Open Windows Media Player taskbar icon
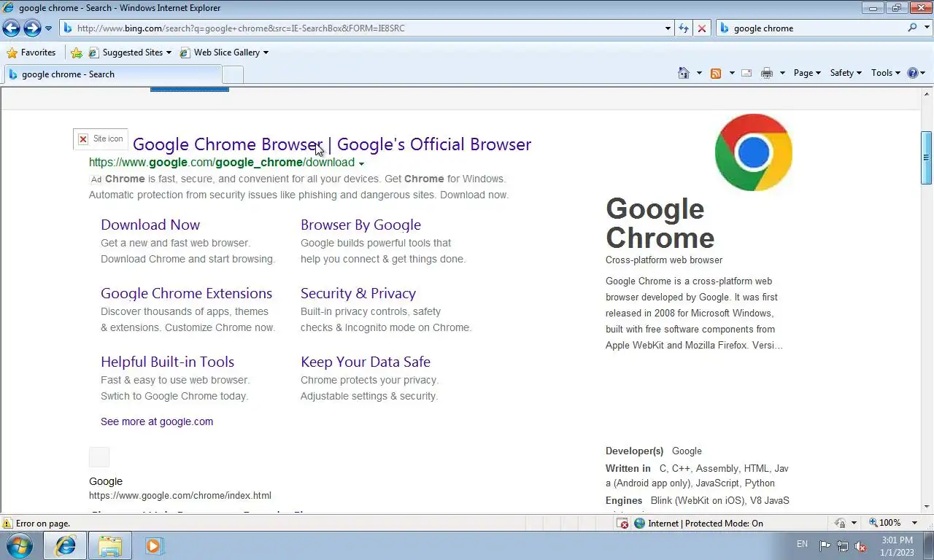934x560 pixels. pyautogui.click(x=154, y=545)
